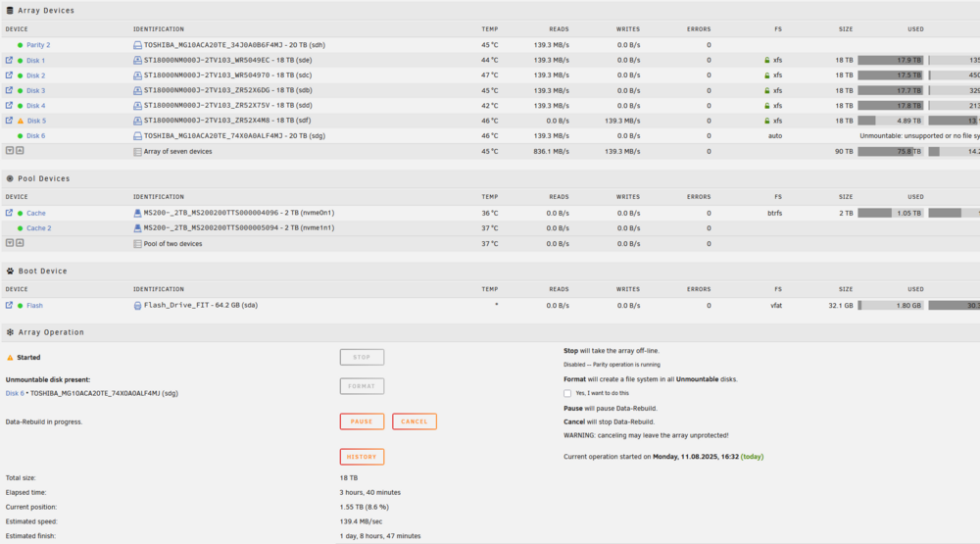Click the 'Pool of two devices' list icon
This screenshot has width=980, height=544.
(137, 244)
